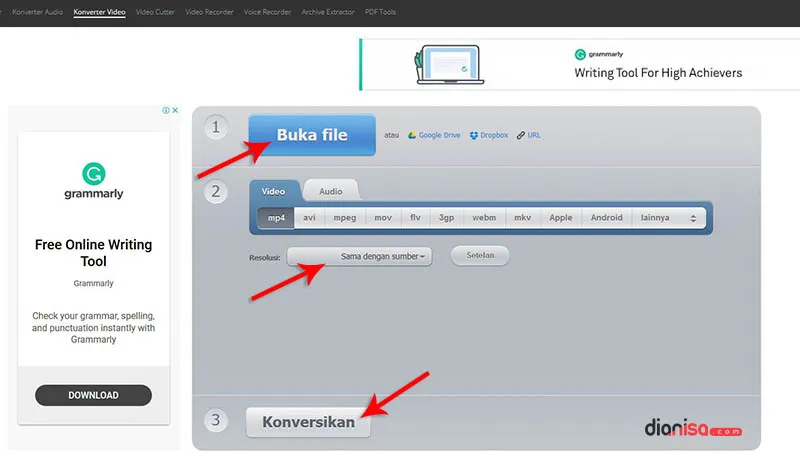Select the flv output format
Screen dimensions: 800x459
[415, 218]
